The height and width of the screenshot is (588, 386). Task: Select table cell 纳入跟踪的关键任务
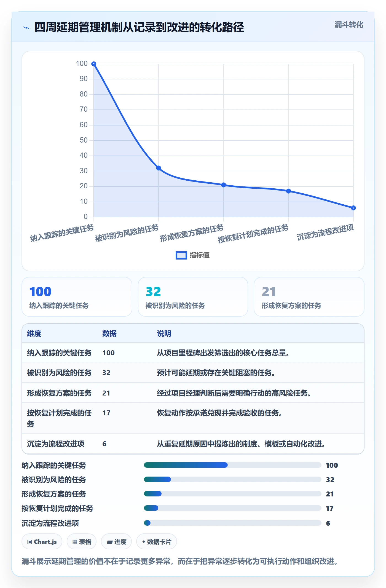pyautogui.click(x=59, y=353)
